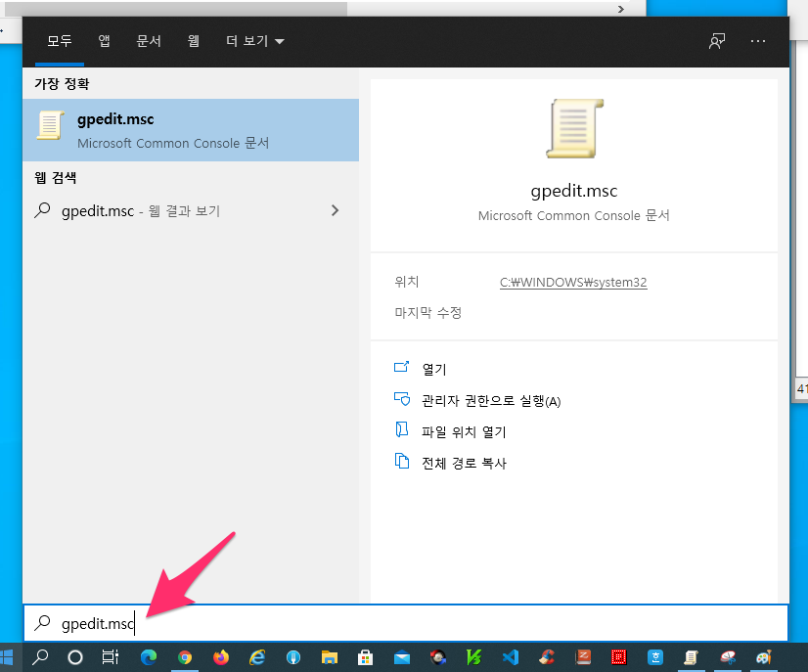Screen dimensions: 808x672
Task: Open the Snipping Tool scissors icon on the taskbar
Action: [728, 657]
